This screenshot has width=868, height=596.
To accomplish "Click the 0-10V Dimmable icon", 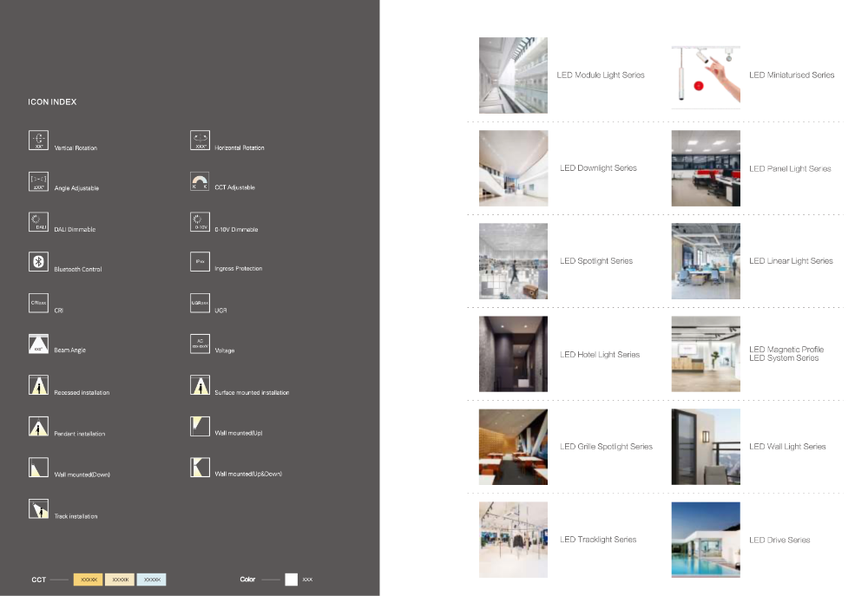I will pos(200,222).
